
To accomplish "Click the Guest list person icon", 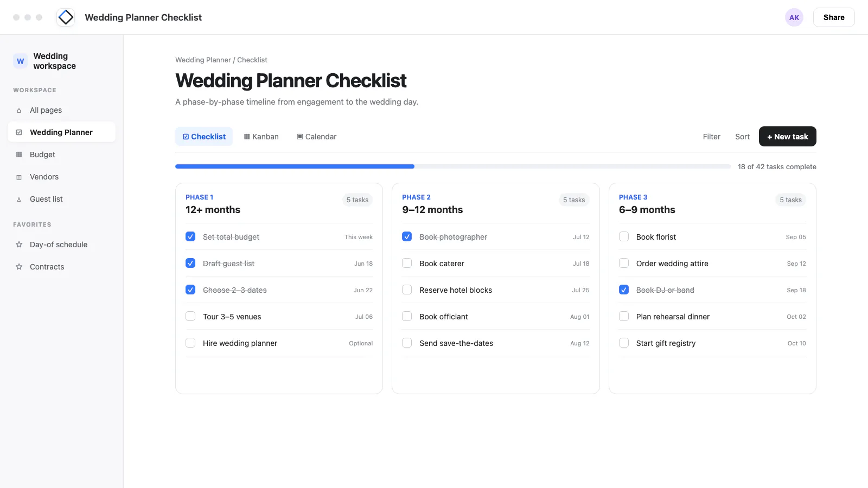I will point(19,199).
